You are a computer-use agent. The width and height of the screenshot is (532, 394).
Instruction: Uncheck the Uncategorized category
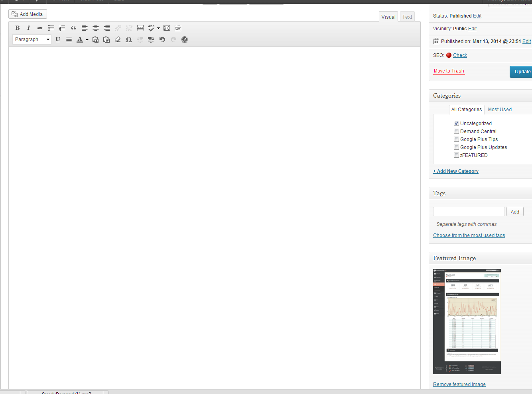(456, 123)
